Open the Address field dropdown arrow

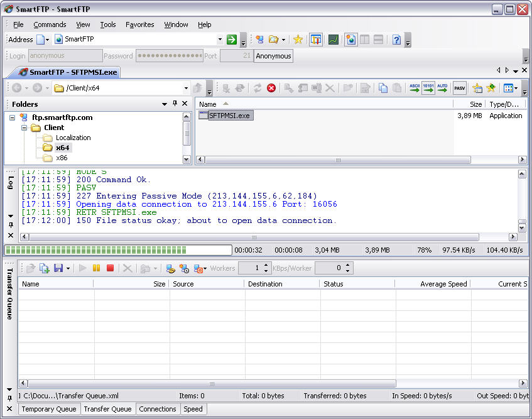pos(220,40)
